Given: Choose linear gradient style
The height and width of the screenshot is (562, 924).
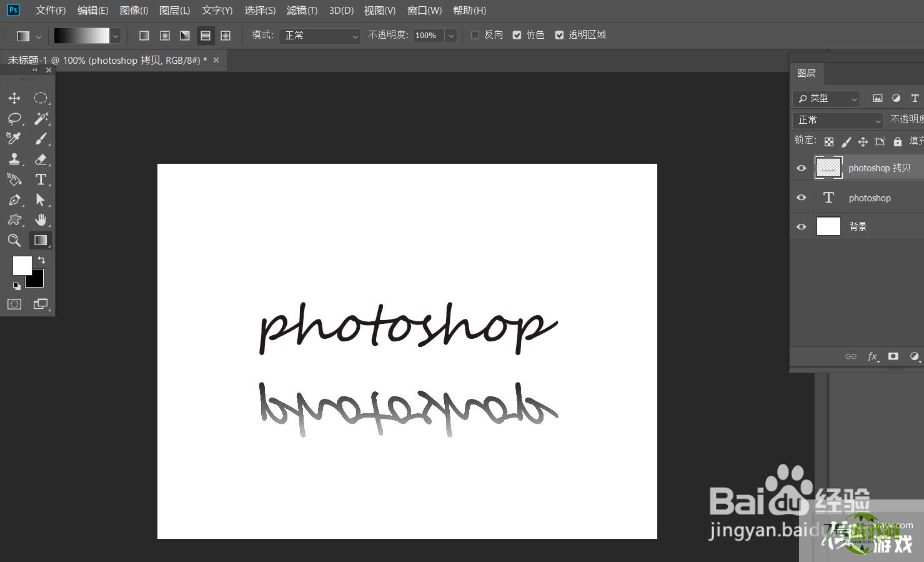Looking at the screenshot, I should [x=144, y=36].
